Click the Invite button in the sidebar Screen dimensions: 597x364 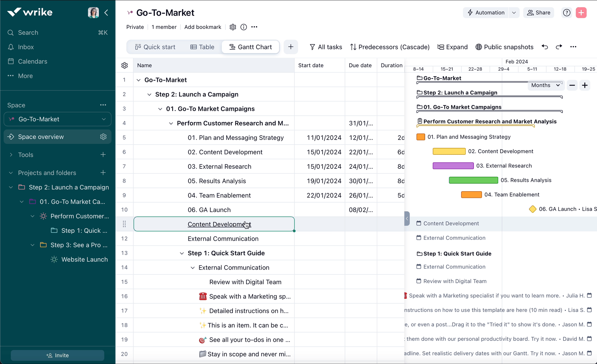[57, 355]
